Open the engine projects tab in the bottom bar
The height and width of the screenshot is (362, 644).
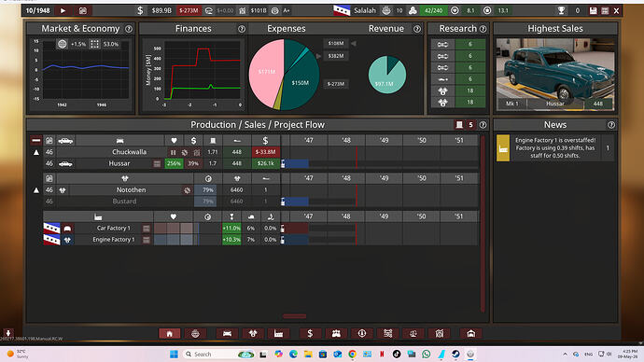(x=253, y=333)
